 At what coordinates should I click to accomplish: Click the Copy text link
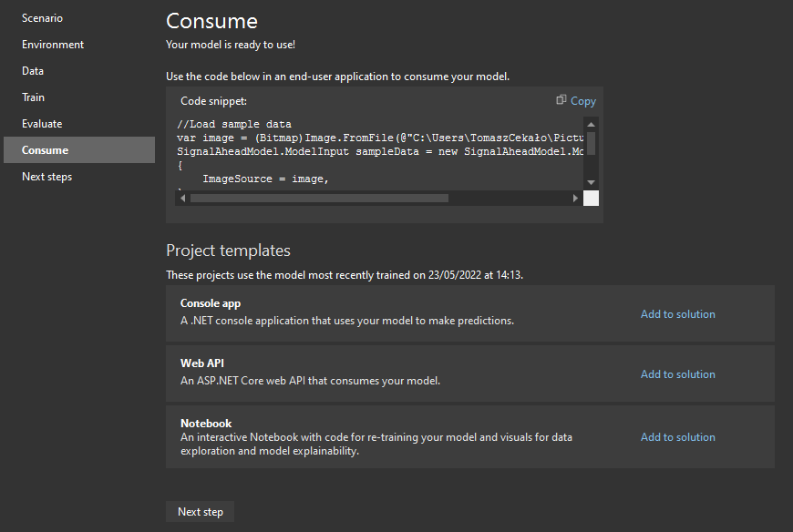click(x=583, y=101)
